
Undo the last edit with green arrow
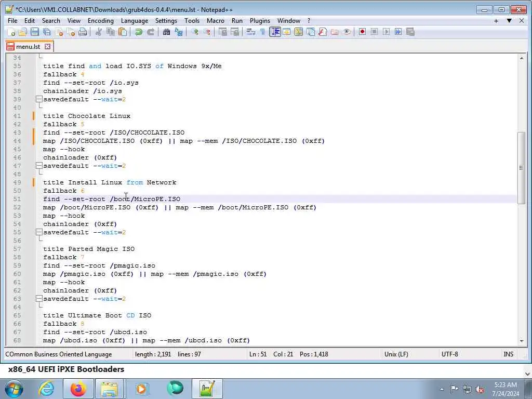(x=138, y=32)
